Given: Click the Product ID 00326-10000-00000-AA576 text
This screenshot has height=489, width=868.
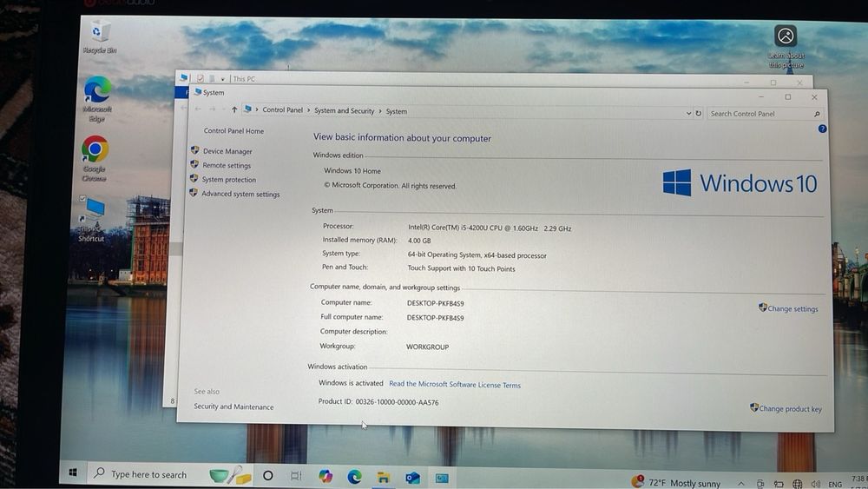Looking at the screenshot, I should click(x=378, y=401).
